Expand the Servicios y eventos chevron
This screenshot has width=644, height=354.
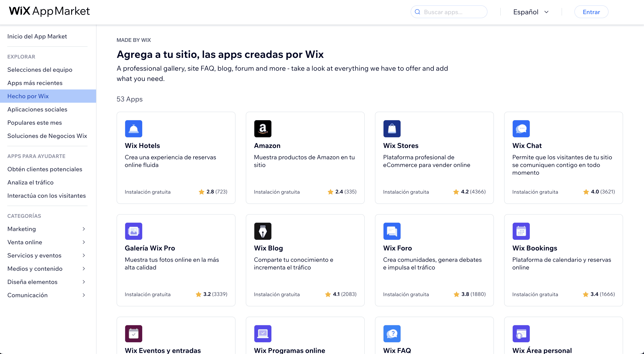84,255
